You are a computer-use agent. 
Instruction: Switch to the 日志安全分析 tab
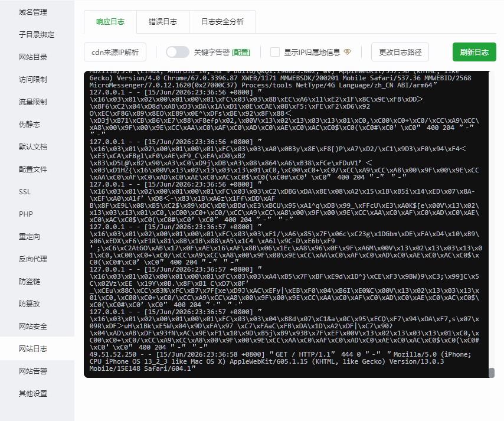click(222, 22)
